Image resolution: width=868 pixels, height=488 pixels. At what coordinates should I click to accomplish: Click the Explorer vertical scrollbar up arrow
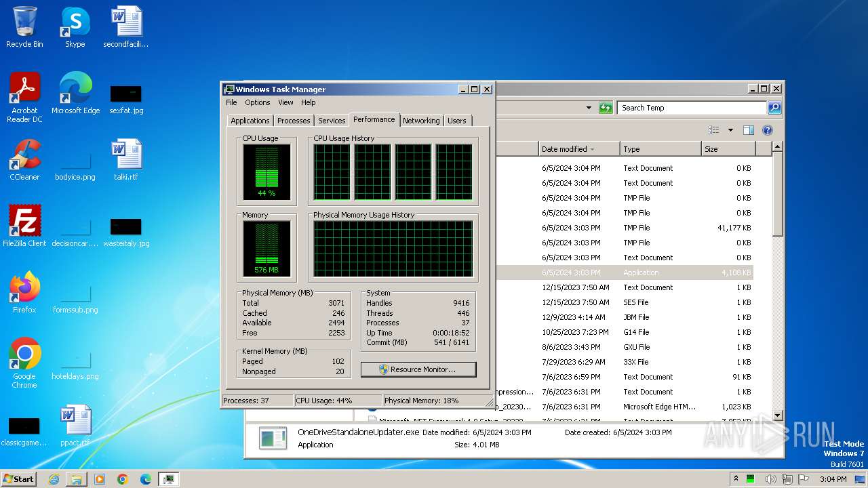pos(777,146)
